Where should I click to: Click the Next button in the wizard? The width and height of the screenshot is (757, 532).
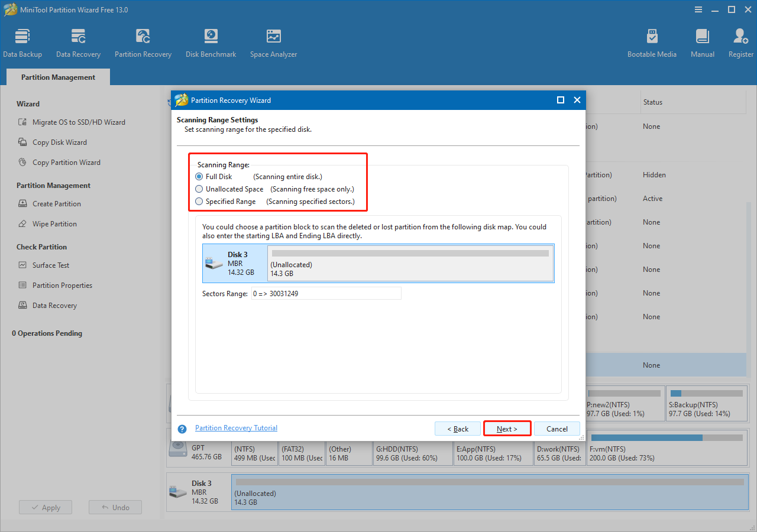(507, 428)
